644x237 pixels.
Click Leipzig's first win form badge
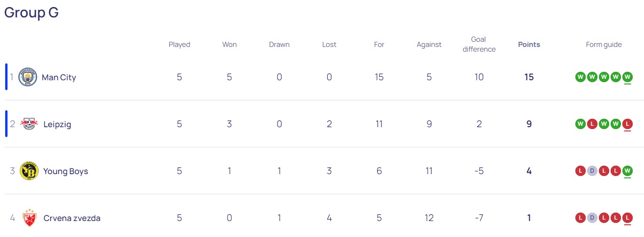[580, 124]
